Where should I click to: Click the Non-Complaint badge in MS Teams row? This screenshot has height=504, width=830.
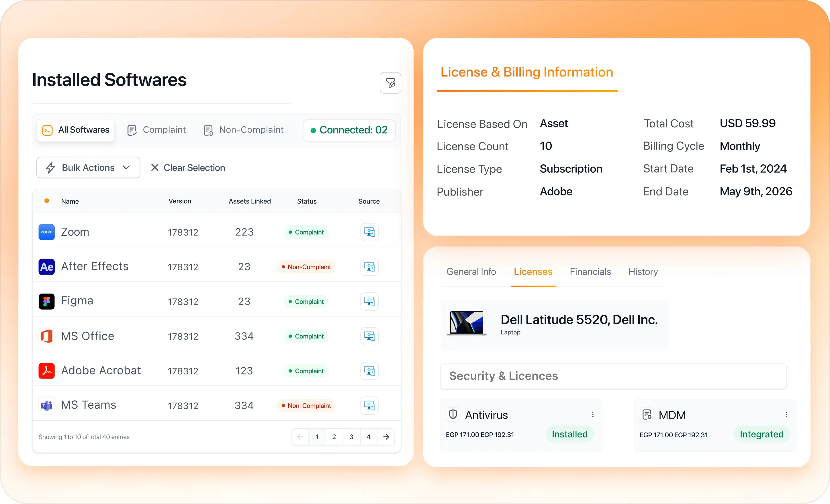click(306, 405)
